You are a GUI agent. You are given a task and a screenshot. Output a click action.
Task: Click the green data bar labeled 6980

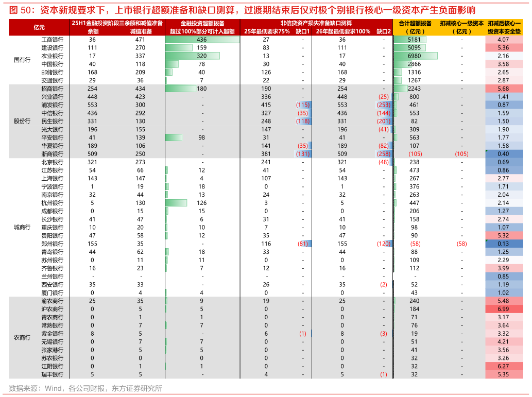click(415, 56)
